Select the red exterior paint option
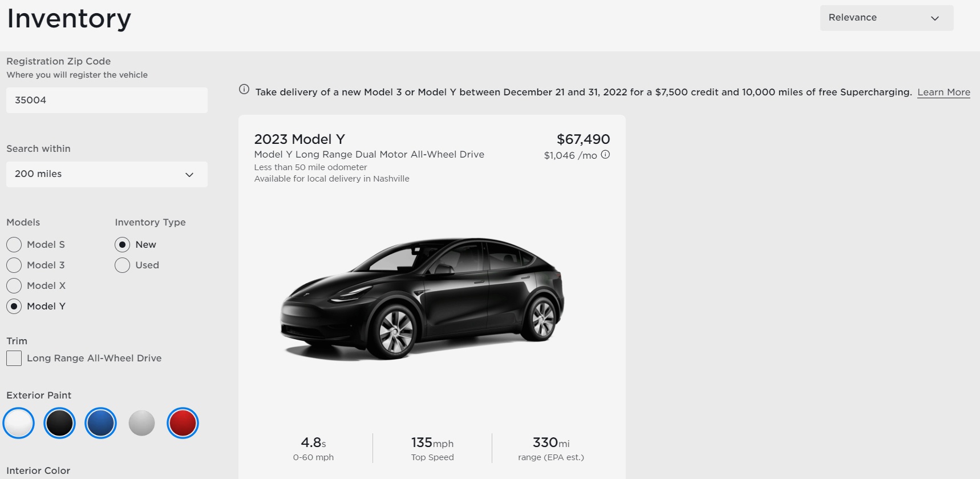Image resolution: width=980 pixels, height=479 pixels. coord(183,423)
